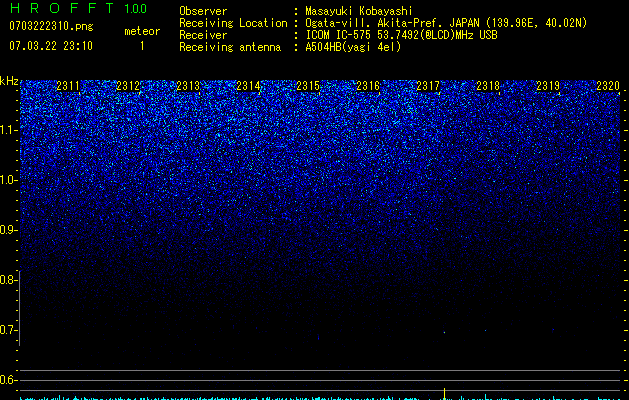Select observer name Masayuki Kobayashi

click(359, 11)
